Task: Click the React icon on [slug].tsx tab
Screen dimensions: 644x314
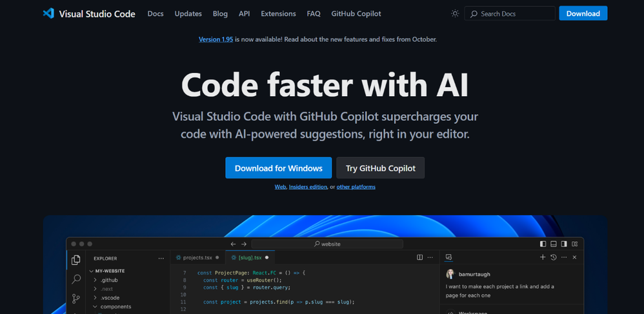Action: coord(234,257)
